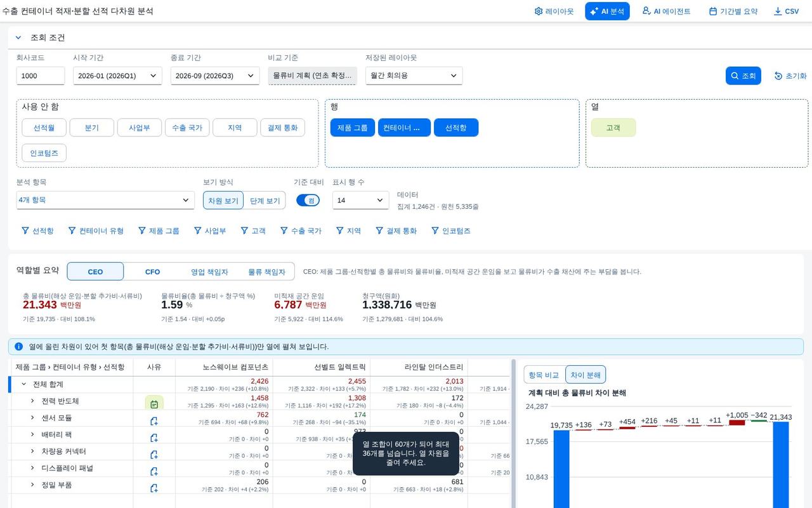Screen dimensions: 812x508
Task: Add a reason note for 배터리 팩
Action: point(154,438)
